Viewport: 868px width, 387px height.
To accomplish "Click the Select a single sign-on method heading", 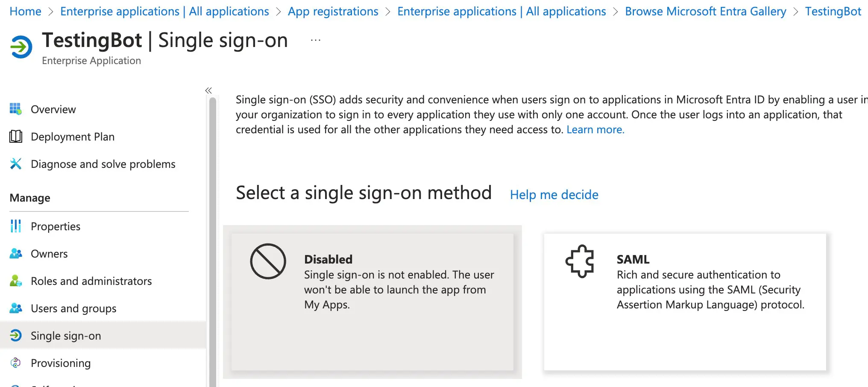I will 364,193.
